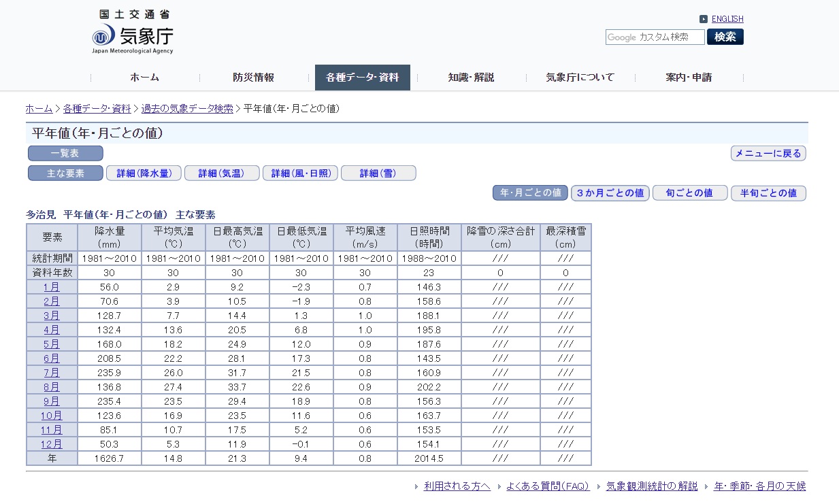
Task: Go to the 案内・申請 menu
Action: pos(689,78)
